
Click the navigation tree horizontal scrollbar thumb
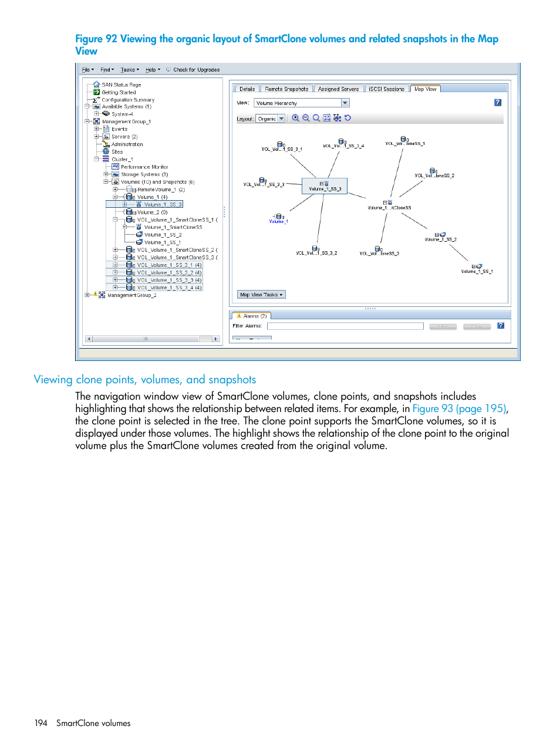click(146, 339)
